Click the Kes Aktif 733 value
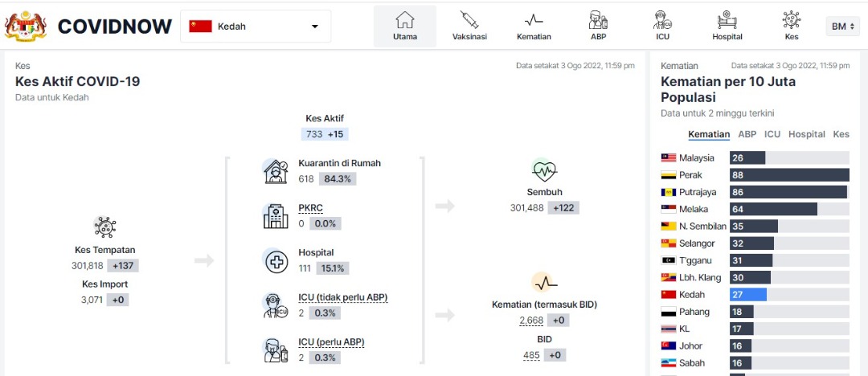The height and width of the screenshot is (376, 868). pyautogui.click(x=314, y=134)
